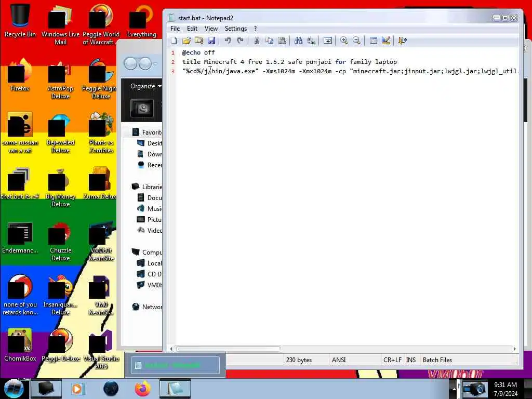
Task: Select CD Drive in Explorer sidebar
Action: coord(149,274)
